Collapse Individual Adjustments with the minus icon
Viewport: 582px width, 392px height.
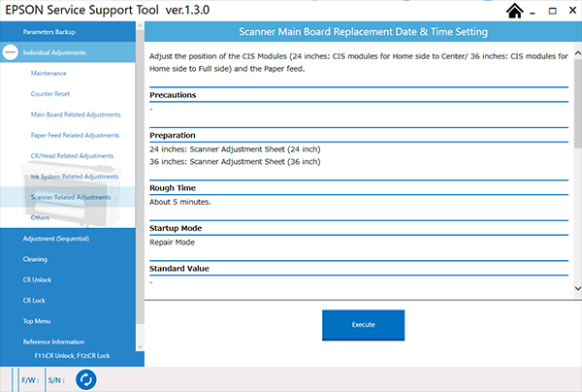tap(10, 52)
